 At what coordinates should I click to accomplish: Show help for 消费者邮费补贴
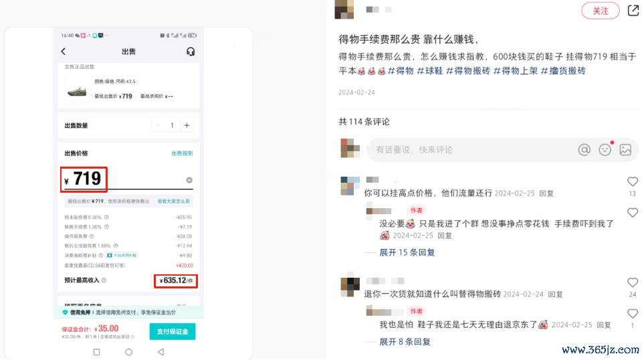101,255
